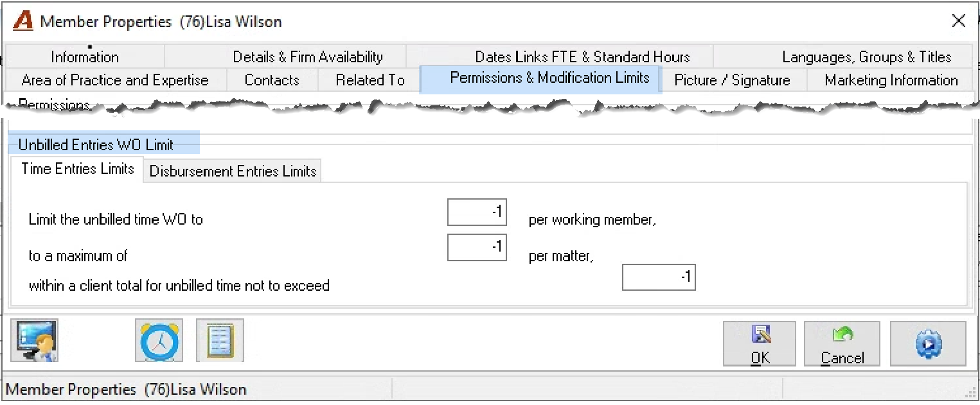Open Languages, Groups & Titles tab
Image resolution: width=980 pixels, height=405 pixels.
(x=866, y=56)
